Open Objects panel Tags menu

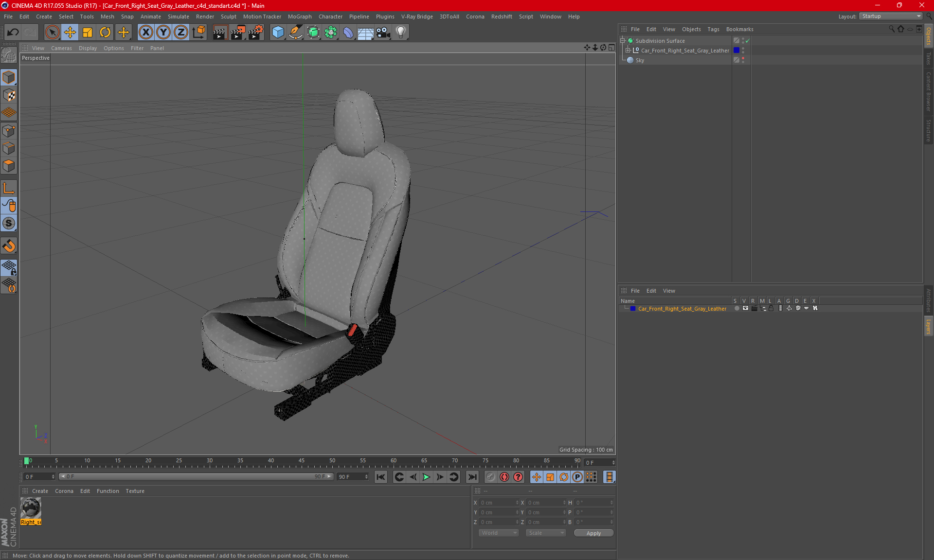(x=713, y=29)
